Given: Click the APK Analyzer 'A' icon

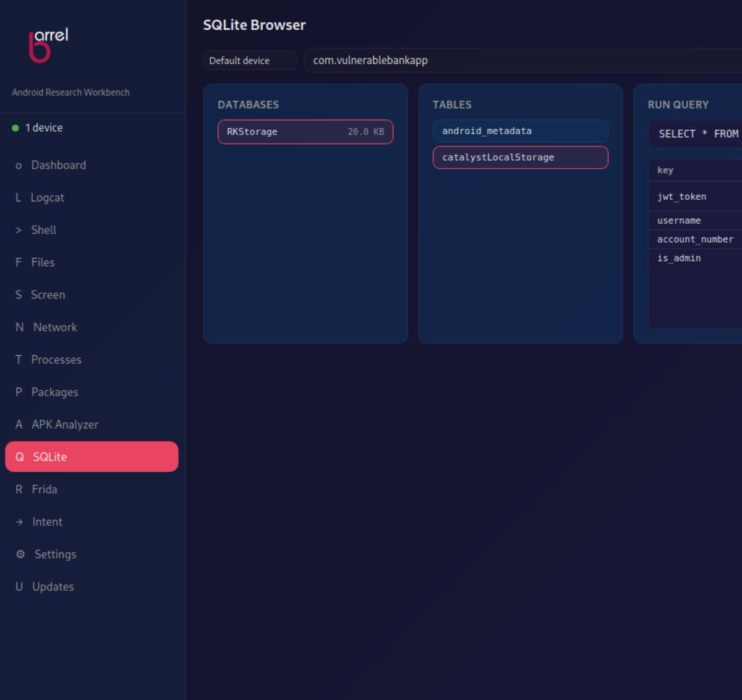Looking at the screenshot, I should [x=19, y=424].
